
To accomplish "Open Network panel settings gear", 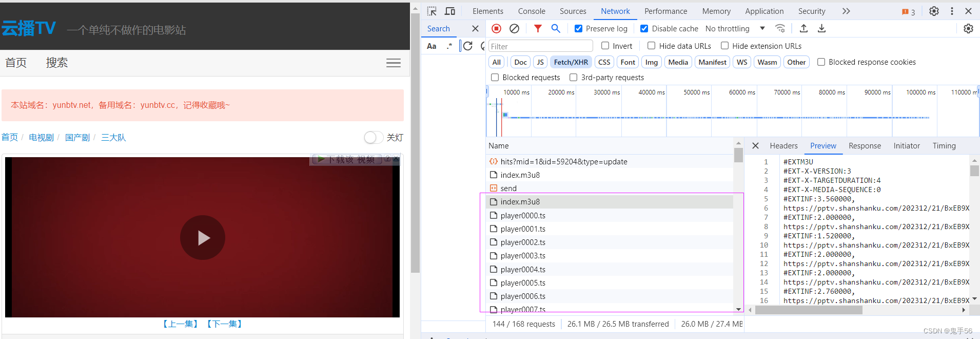I will [968, 28].
